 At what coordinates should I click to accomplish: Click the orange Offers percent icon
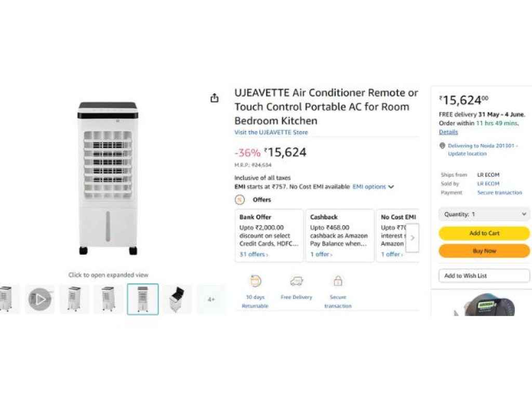[240, 200]
